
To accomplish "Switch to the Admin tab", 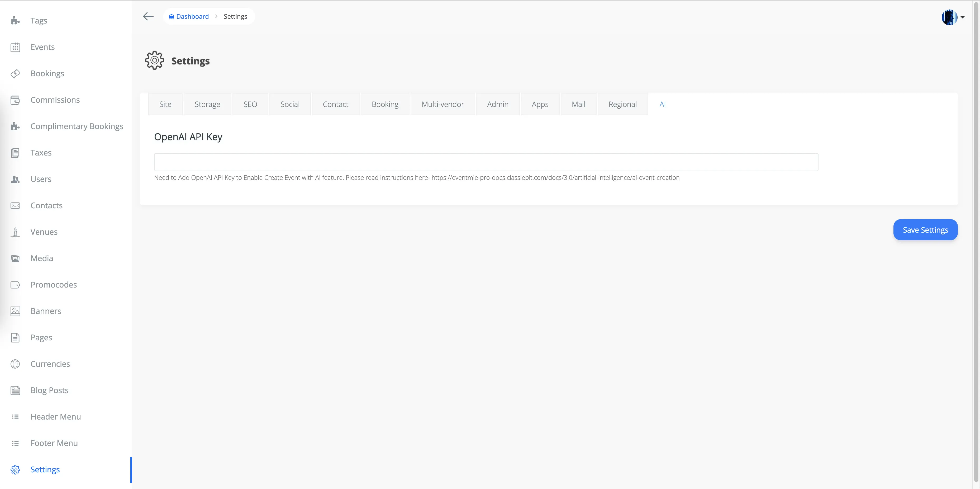I will coord(498,104).
